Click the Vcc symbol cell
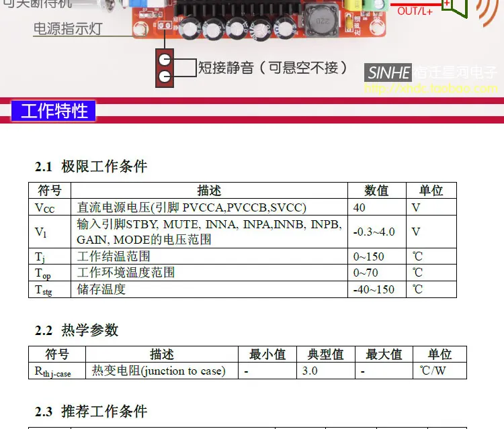This screenshot has height=429, width=504. (x=50, y=207)
